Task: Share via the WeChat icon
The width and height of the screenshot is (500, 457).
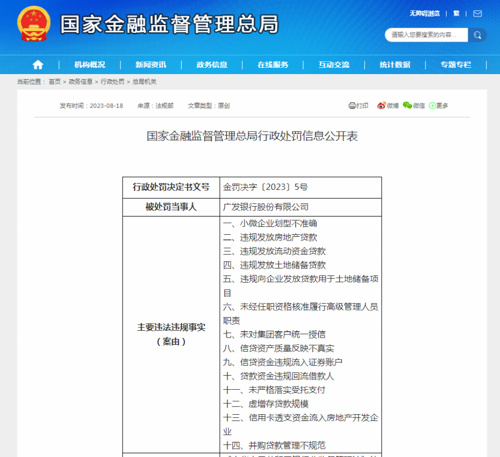Action: [407, 105]
